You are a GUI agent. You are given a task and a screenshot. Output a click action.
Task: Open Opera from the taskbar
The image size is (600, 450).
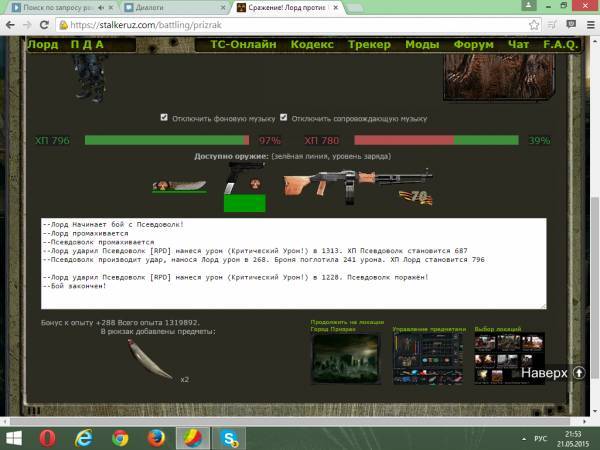47,437
